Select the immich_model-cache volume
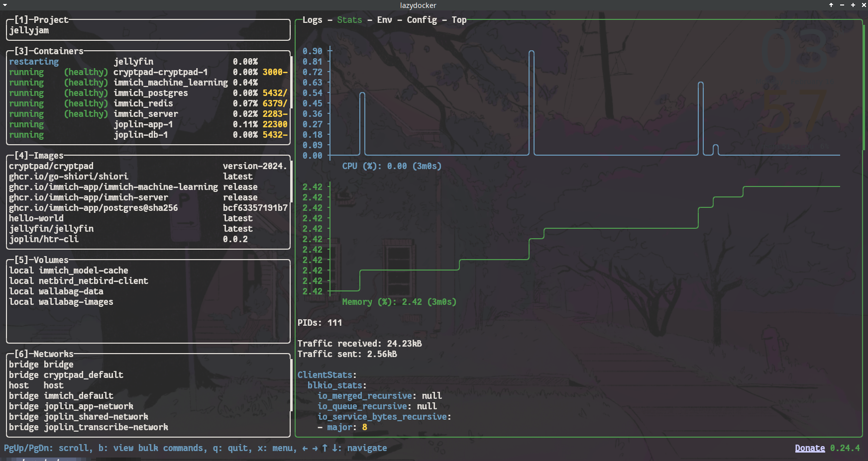 [148, 271]
